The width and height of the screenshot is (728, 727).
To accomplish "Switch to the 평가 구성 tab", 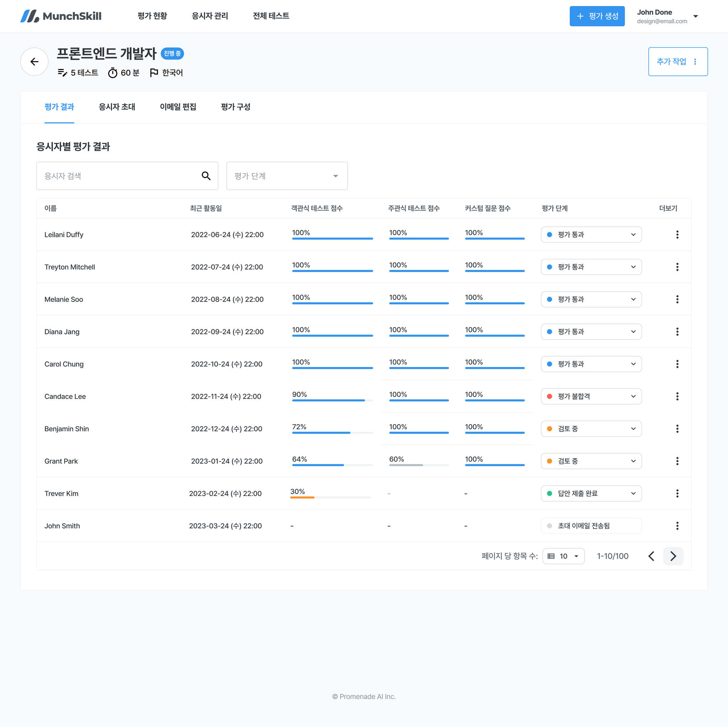I will click(x=236, y=107).
